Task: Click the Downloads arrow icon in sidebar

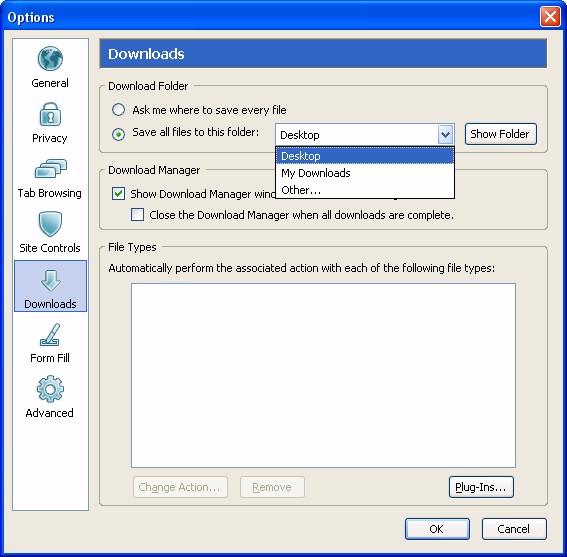Action: [50, 281]
